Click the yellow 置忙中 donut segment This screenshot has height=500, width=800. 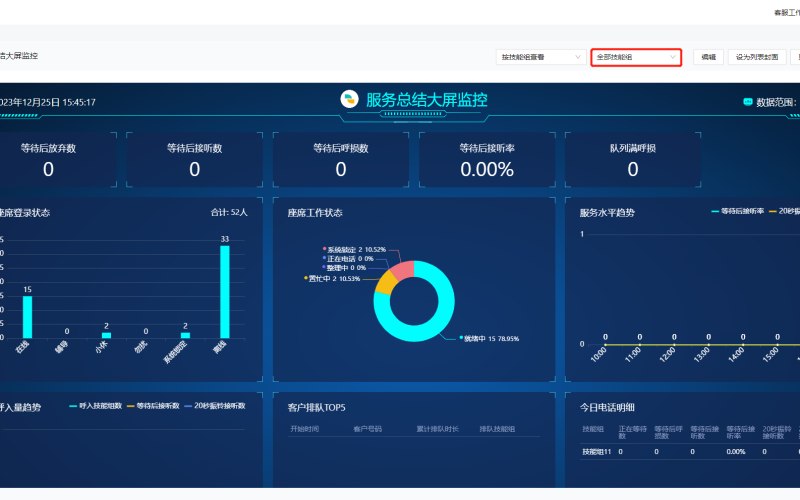(x=386, y=283)
